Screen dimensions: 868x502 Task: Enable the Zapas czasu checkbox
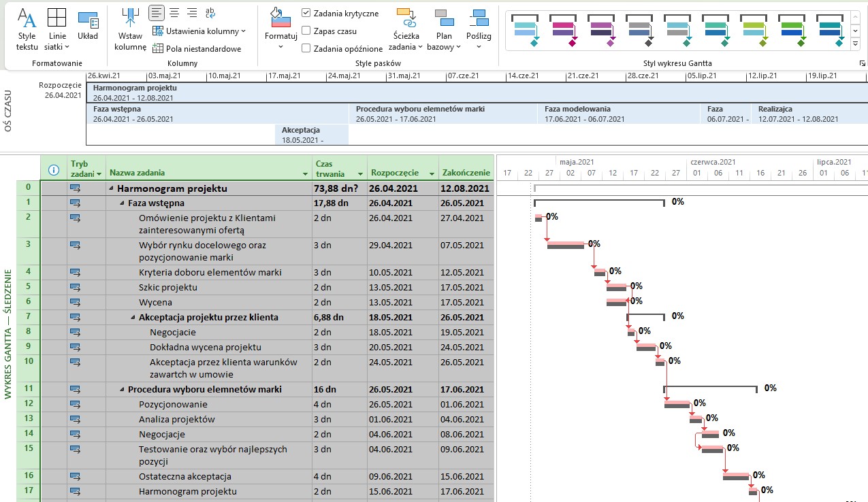click(x=306, y=31)
